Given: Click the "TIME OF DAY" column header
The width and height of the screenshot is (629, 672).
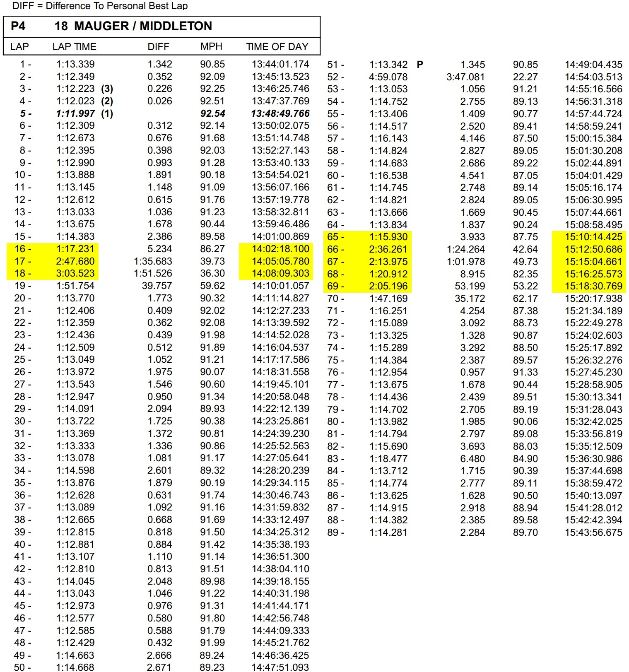Looking at the screenshot, I should 277,47.
